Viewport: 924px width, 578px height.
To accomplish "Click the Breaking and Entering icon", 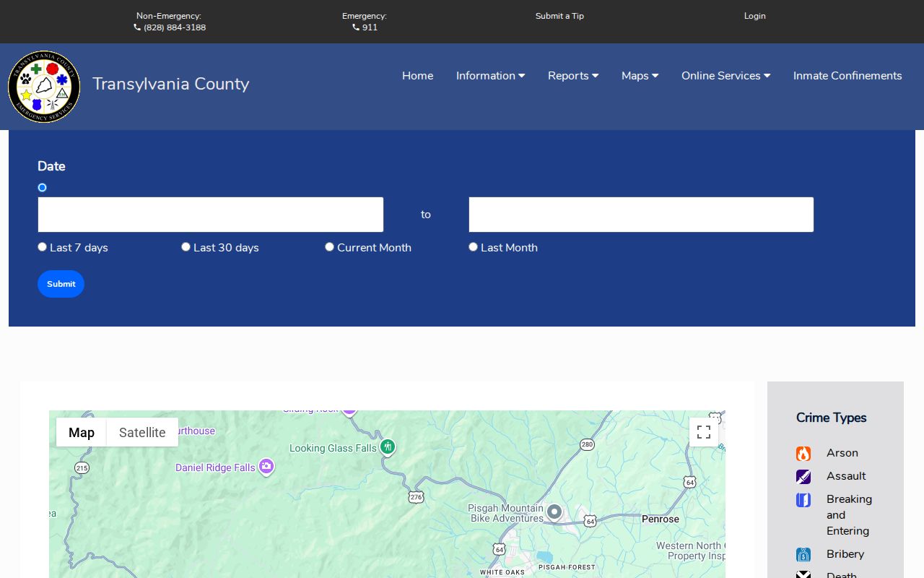I will [803, 500].
